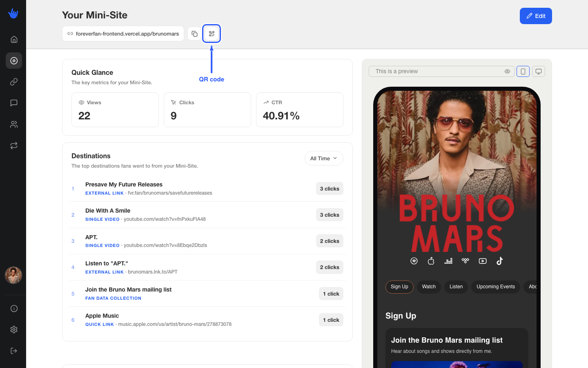Click the profile avatar in sidebar
The height and width of the screenshot is (368, 588).
(13, 275)
